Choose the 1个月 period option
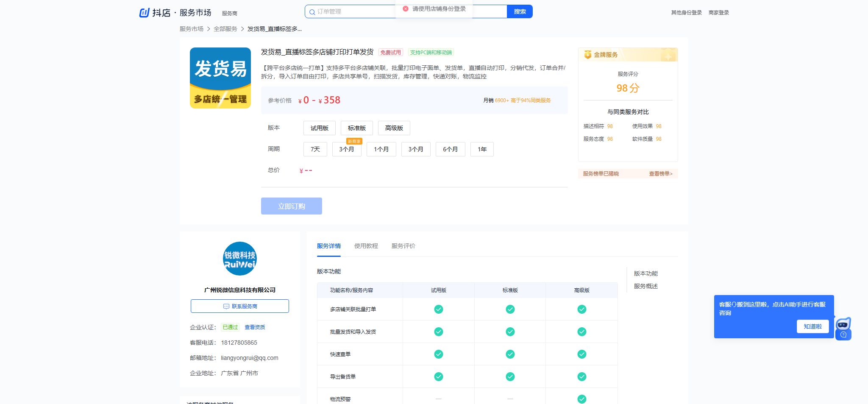The width and height of the screenshot is (868, 404). 381,149
